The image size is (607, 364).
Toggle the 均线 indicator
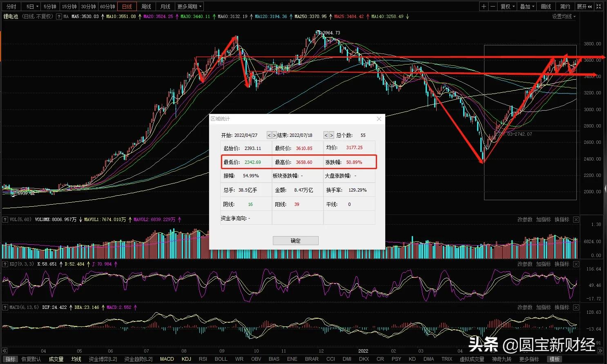pyautogui.click(x=76, y=359)
